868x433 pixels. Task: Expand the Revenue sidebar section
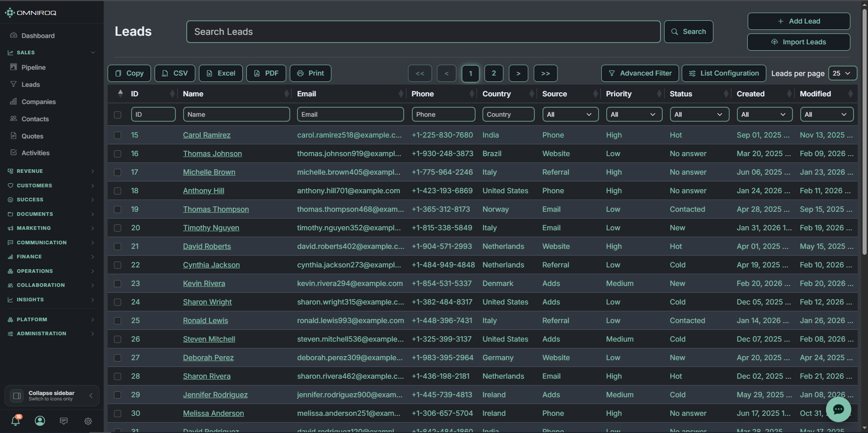[52, 171]
